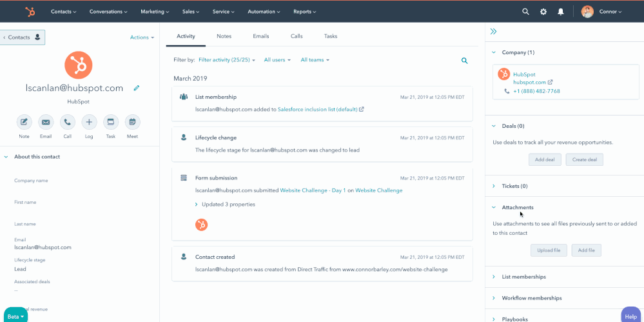644x322 pixels.
Task: Click the pencil icon to edit contact name
Action: [x=137, y=88]
